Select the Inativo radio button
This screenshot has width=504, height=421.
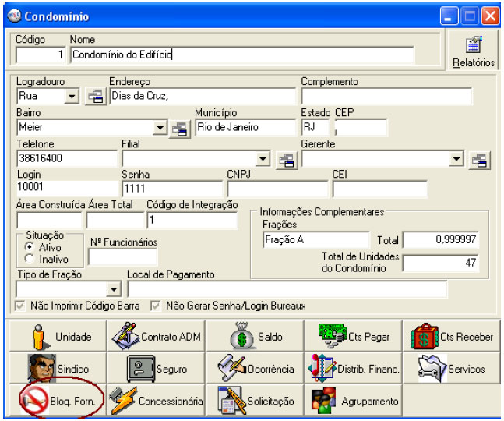pos(30,259)
